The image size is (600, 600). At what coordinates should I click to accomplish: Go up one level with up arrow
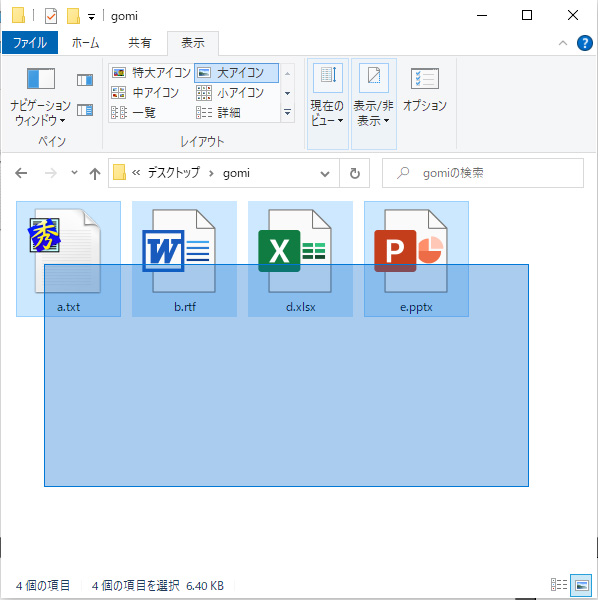pos(95,173)
